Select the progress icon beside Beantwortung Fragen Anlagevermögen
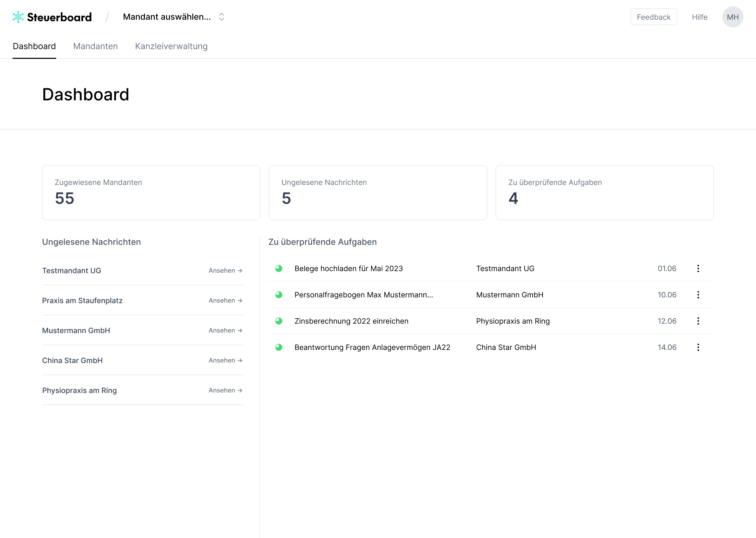Image resolution: width=756 pixels, height=538 pixels. [279, 347]
